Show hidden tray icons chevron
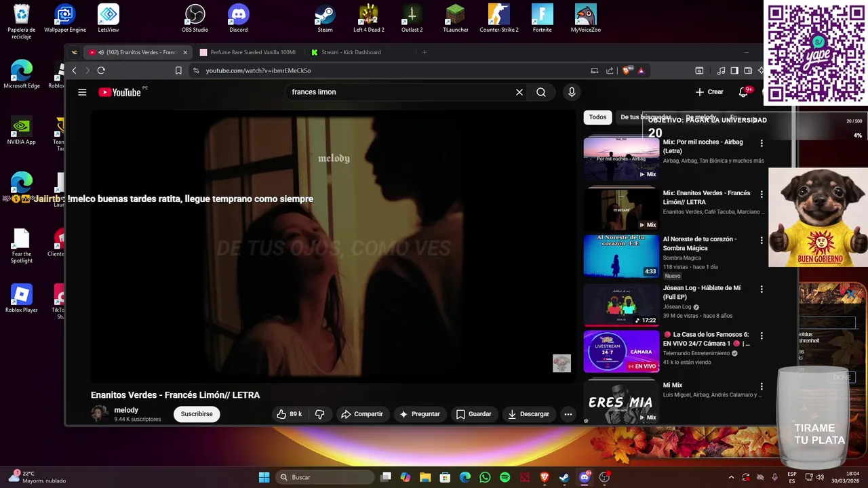Viewport: 868px width, 488px height. coord(731,477)
